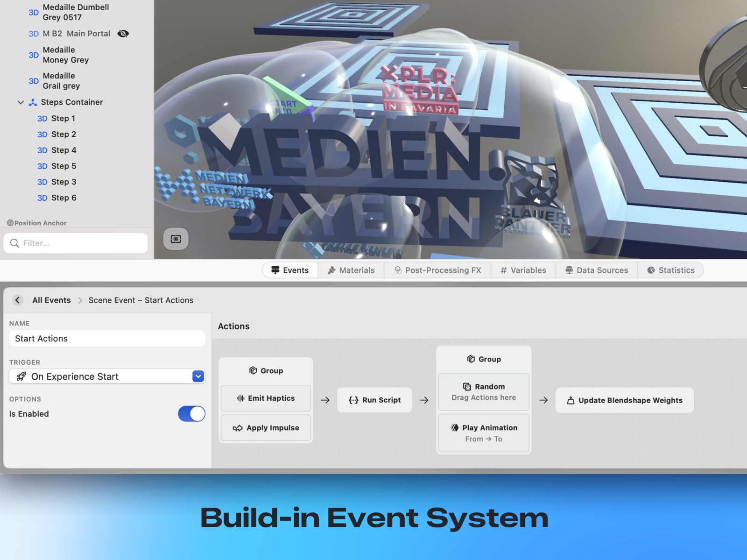The height and width of the screenshot is (560, 747).
Task: Click the camera snapshot button in the viewport
Action: pos(176,239)
